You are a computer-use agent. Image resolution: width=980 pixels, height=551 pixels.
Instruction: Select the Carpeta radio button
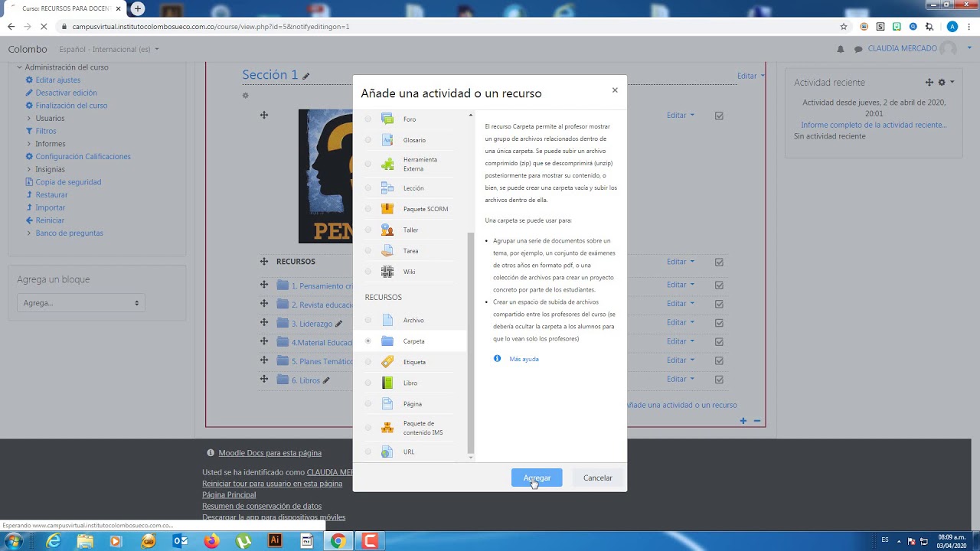[x=368, y=341]
